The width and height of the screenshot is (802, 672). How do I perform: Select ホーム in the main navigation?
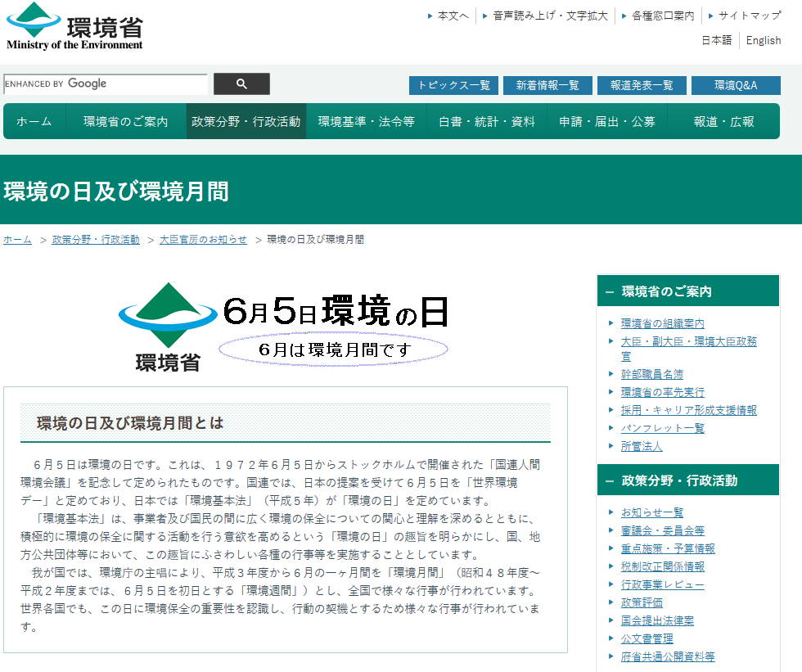point(34,121)
